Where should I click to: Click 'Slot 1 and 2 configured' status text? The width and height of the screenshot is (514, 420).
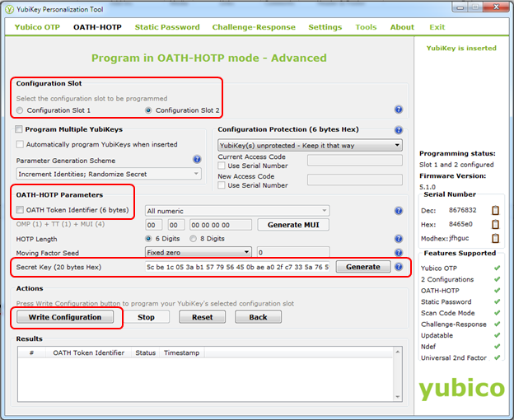click(x=456, y=165)
